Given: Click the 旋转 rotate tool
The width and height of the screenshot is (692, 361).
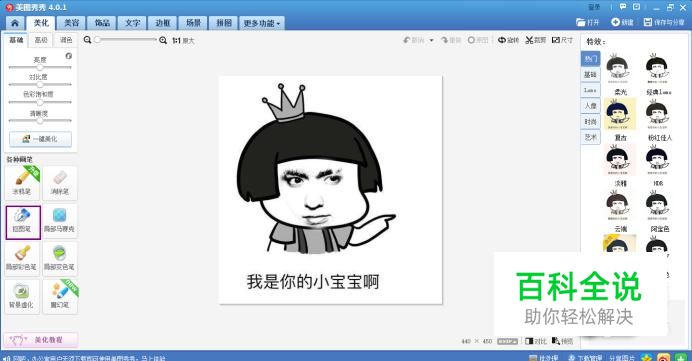Looking at the screenshot, I should click(x=508, y=40).
